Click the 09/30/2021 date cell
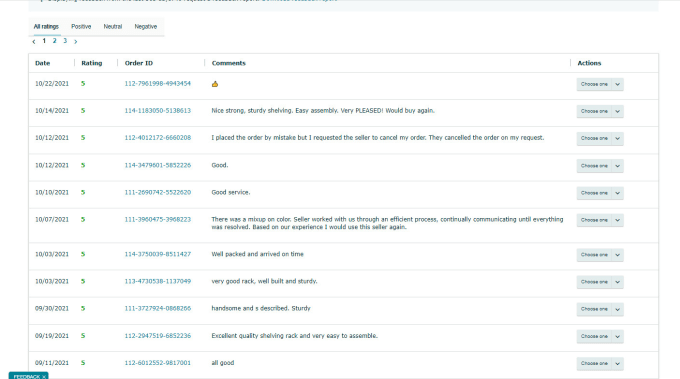 tap(52, 308)
